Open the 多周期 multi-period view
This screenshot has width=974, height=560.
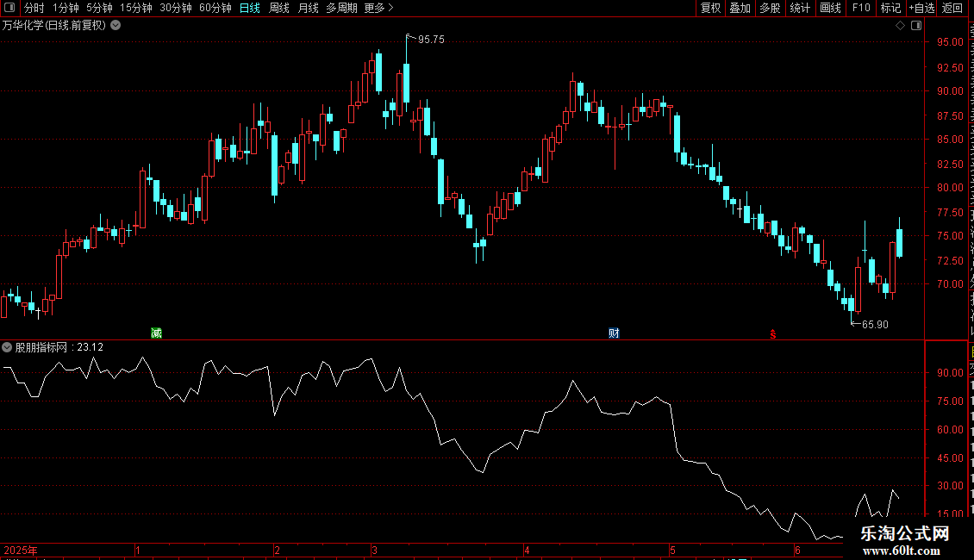click(x=341, y=8)
